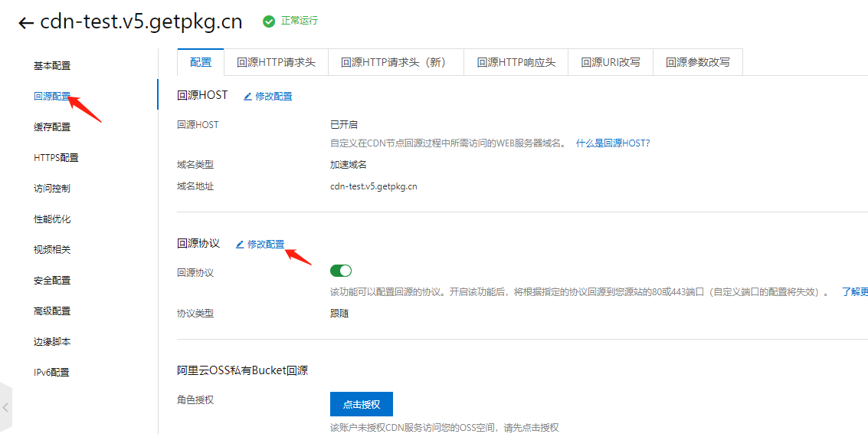Viewport: 868px width, 434px height.
Task: Open HTTPS配置 in the sidebar
Action: (56, 158)
